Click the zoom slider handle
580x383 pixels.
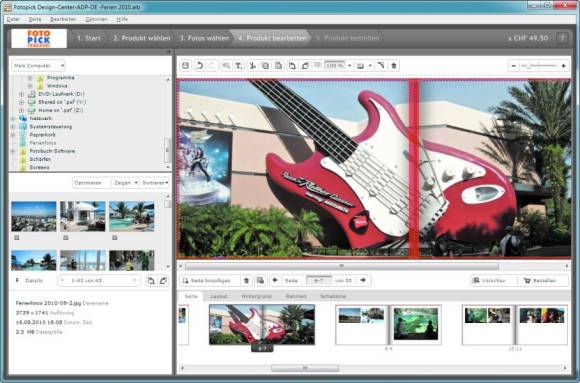coord(529,66)
